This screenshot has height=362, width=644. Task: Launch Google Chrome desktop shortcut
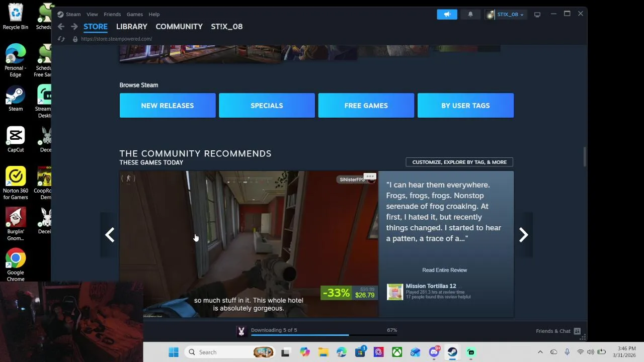(16, 265)
